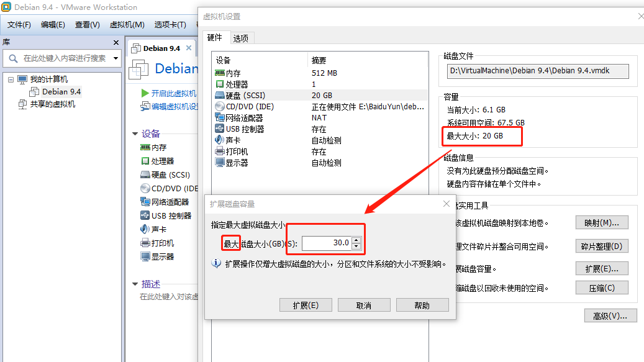Select the Debian 9.4 document tab
The image size is (644, 362).
tap(161, 48)
